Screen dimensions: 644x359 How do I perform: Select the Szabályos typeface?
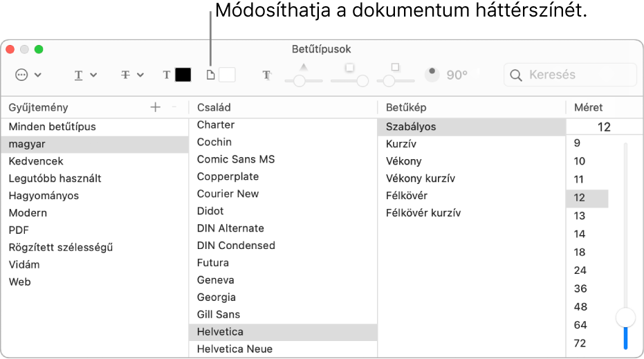[x=472, y=127]
